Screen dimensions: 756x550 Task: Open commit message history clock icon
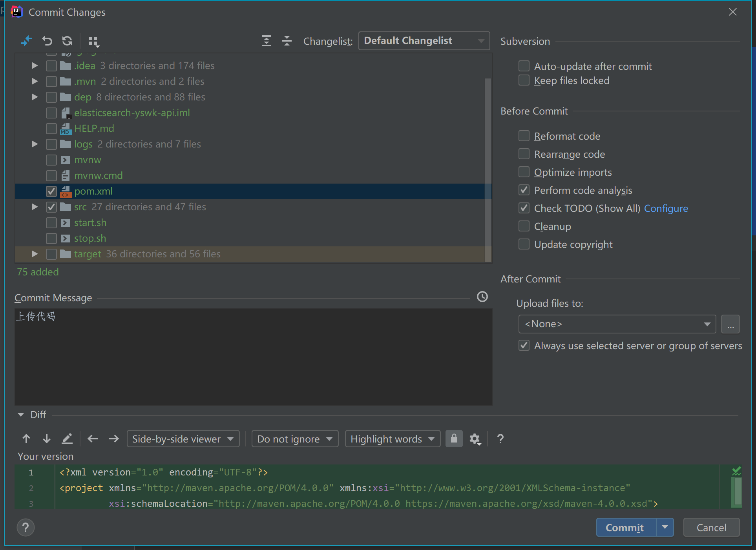click(482, 297)
